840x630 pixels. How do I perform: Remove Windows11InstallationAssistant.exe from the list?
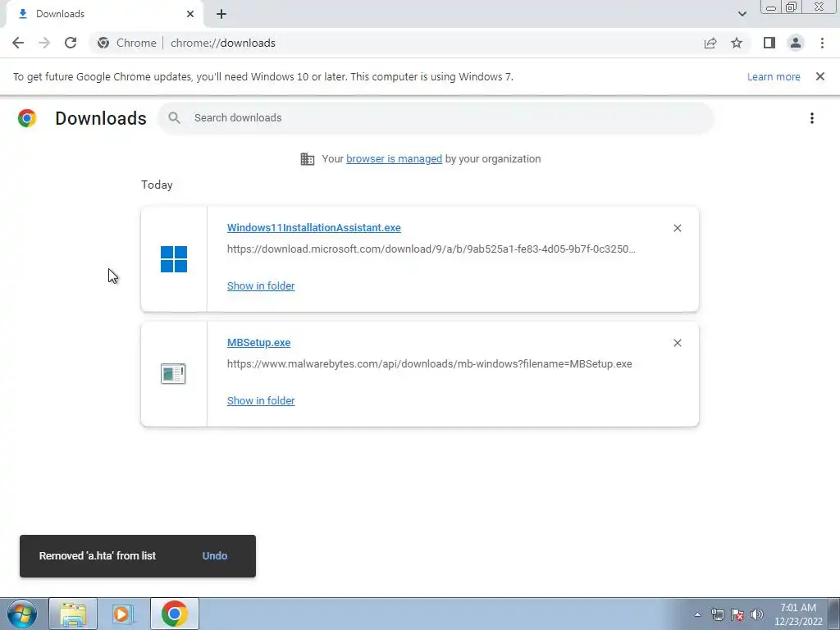677,228
